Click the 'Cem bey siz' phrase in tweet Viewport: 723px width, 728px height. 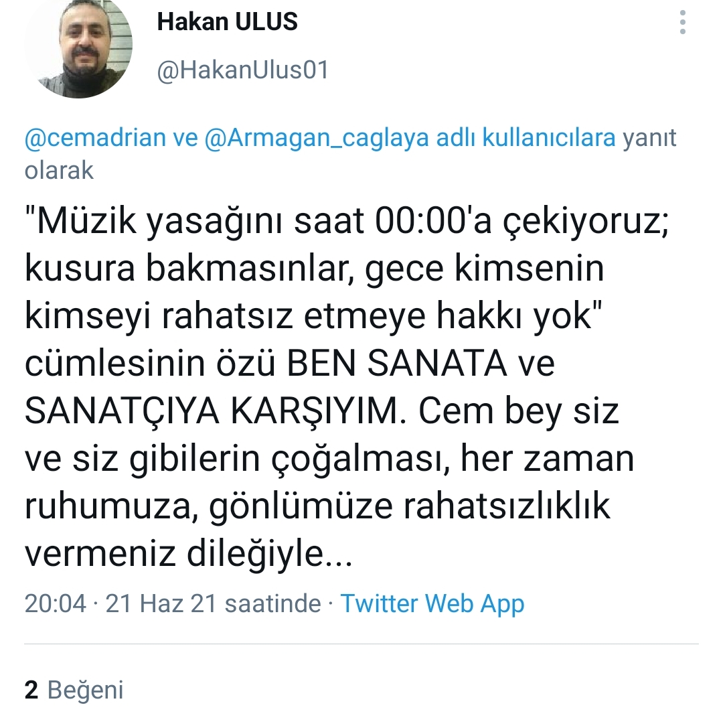pyautogui.click(x=519, y=412)
